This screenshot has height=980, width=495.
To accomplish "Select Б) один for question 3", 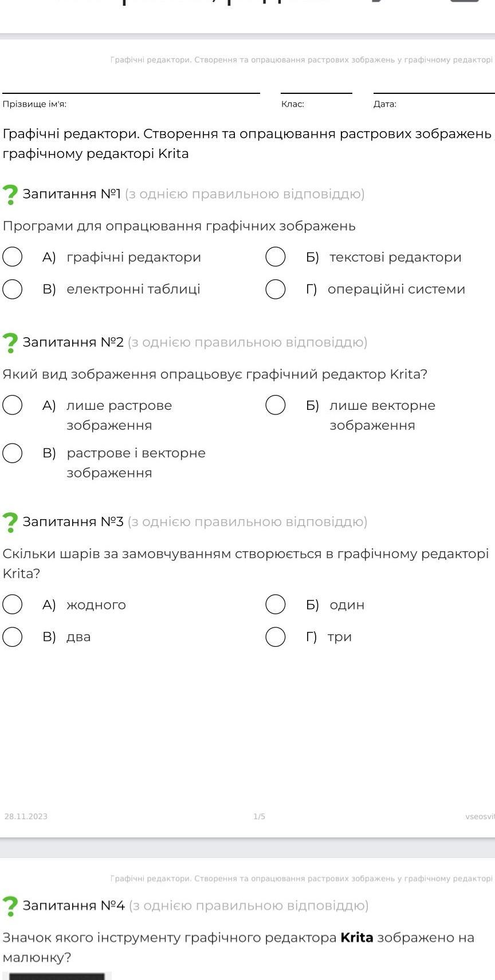I will pos(276,604).
